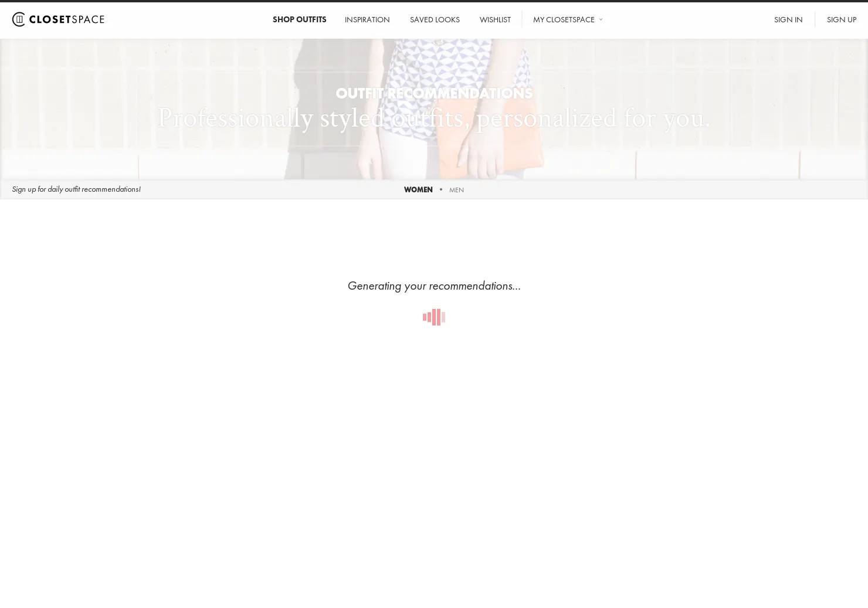Viewport: 868px width, 608px height.
Task: Open the Wishlist page
Action: point(495,19)
